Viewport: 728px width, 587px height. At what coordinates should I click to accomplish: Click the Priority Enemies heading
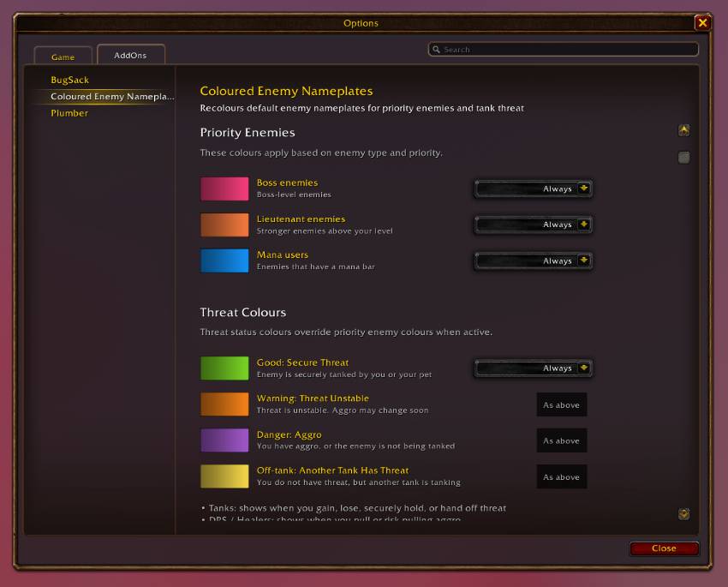coord(248,133)
